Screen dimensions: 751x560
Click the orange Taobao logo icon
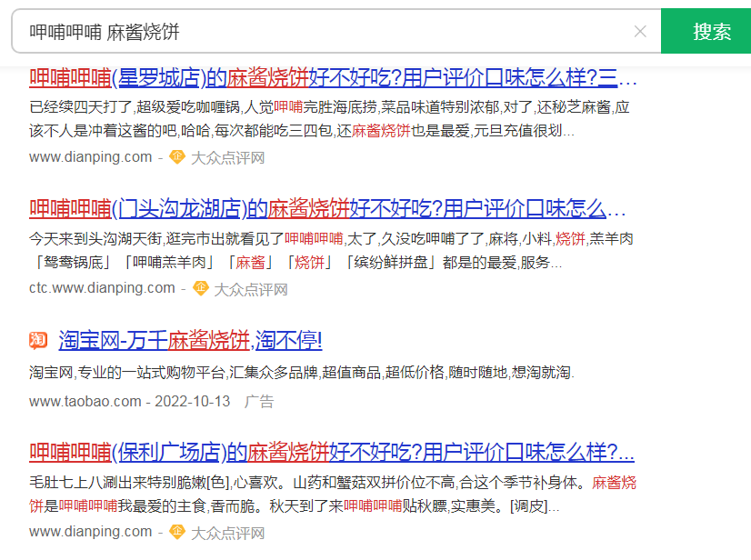(x=38, y=341)
